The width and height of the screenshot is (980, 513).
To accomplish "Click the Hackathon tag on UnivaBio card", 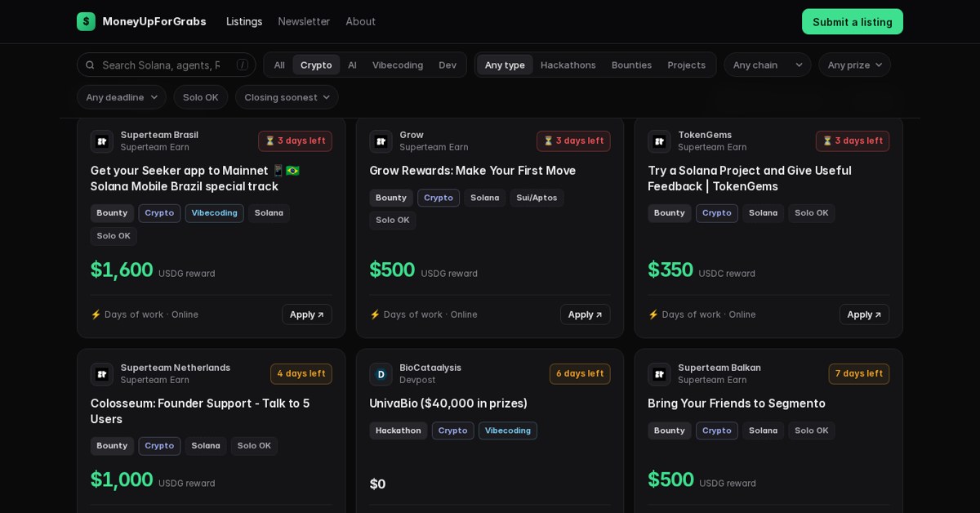I will pyautogui.click(x=399, y=430).
